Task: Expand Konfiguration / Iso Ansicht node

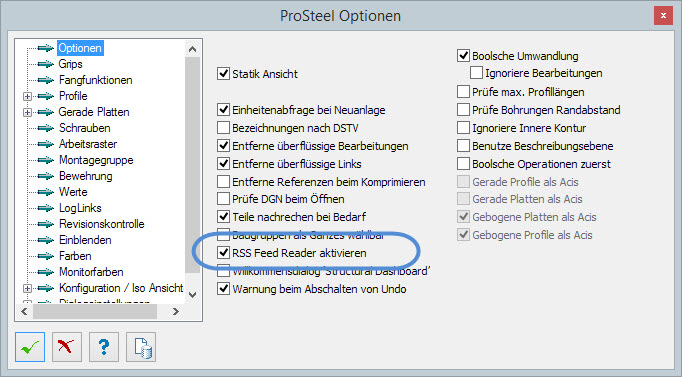Action: tap(27, 288)
